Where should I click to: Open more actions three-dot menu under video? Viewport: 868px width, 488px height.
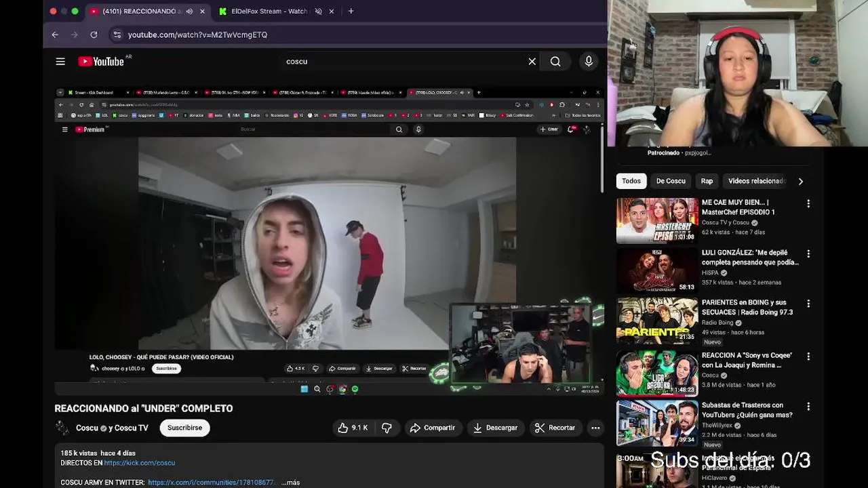point(595,428)
